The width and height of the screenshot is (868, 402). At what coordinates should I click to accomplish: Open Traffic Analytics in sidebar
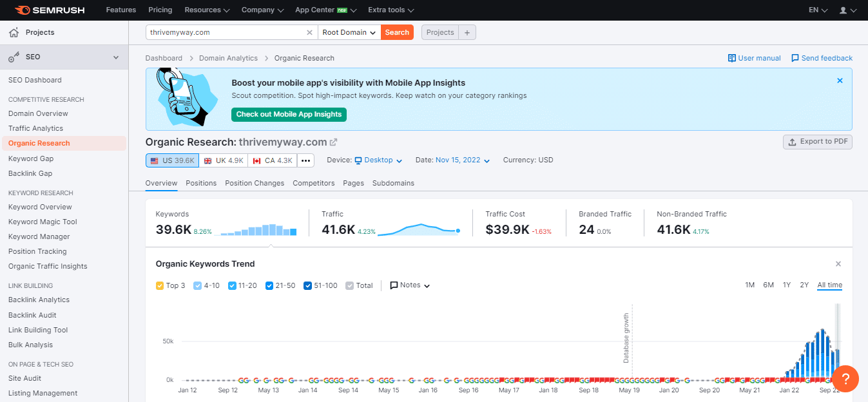coord(35,128)
